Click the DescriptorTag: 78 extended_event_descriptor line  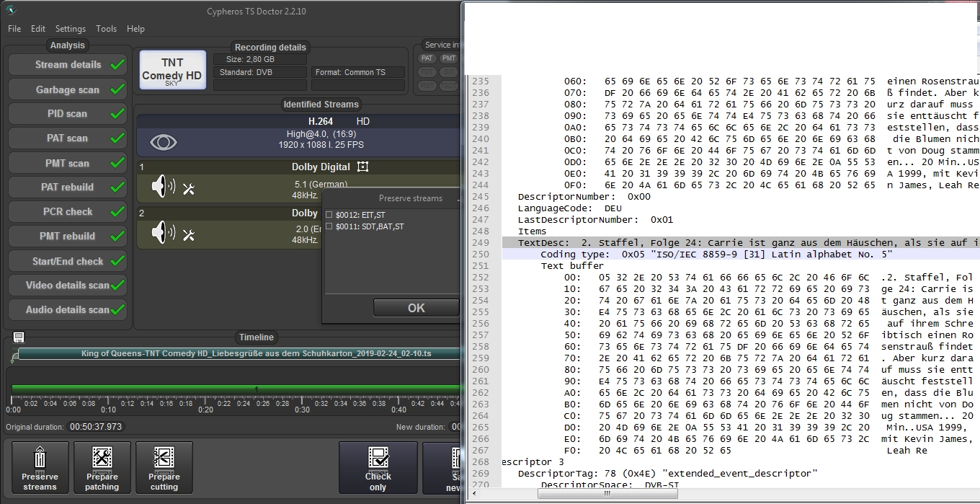(x=668, y=474)
